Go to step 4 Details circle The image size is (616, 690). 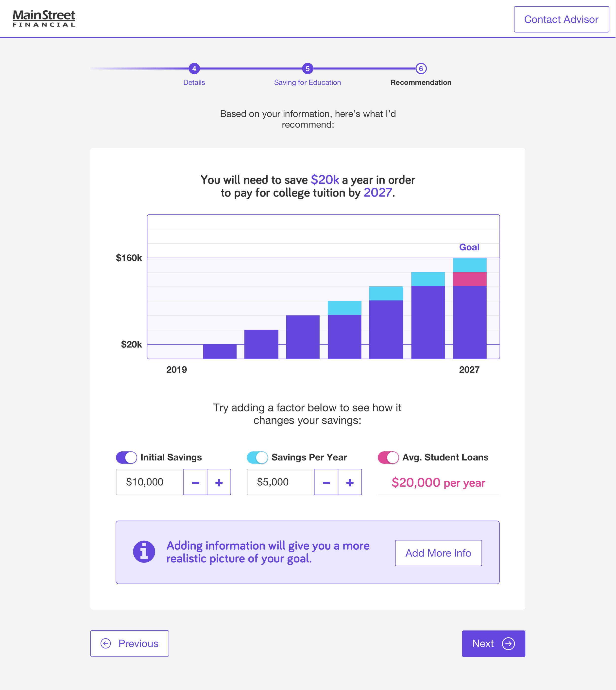(194, 69)
